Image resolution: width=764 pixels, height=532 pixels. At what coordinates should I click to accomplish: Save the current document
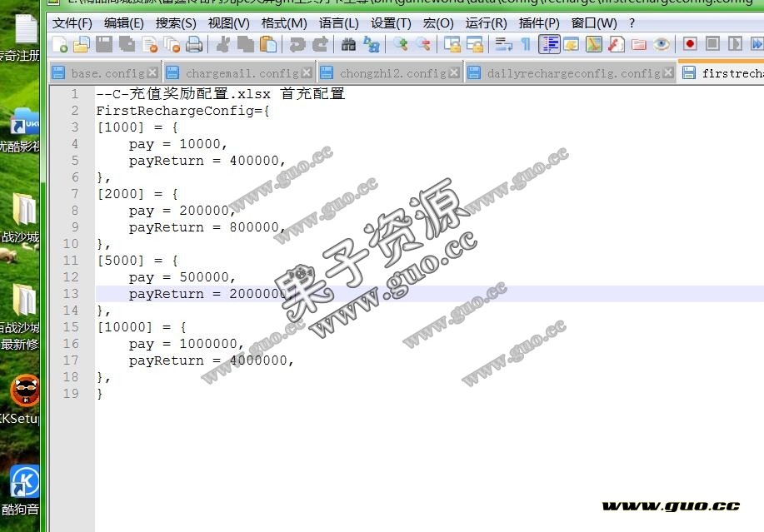click(x=103, y=46)
